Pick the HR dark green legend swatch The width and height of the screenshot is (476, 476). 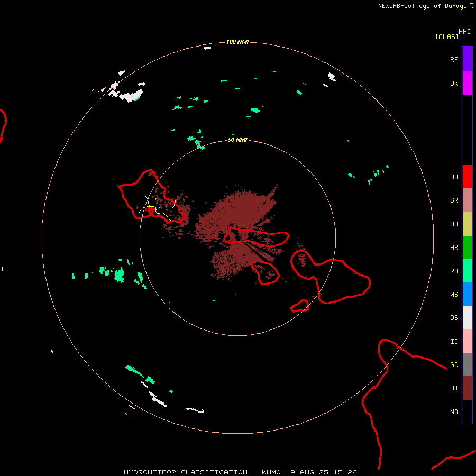pos(467,248)
